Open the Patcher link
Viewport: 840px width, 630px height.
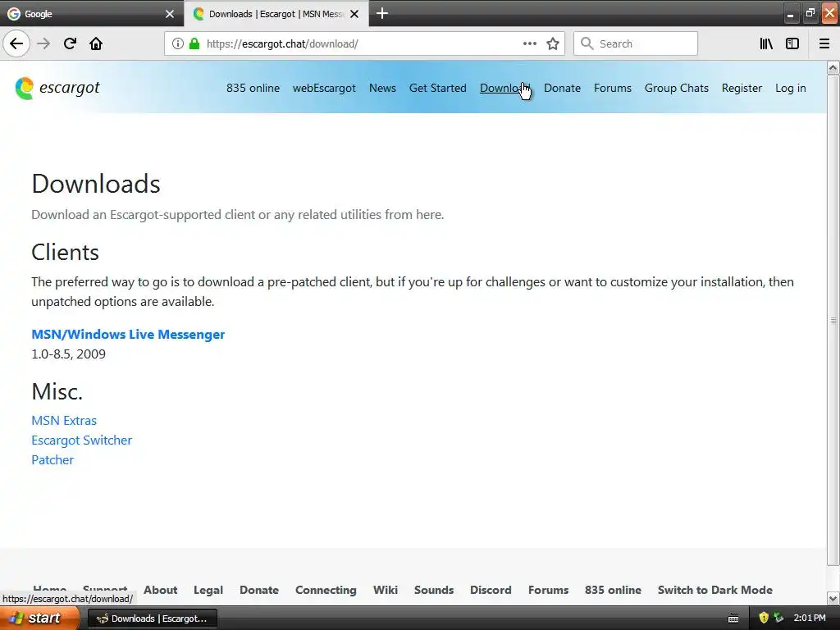pyautogui.click(x=52, y=459)
